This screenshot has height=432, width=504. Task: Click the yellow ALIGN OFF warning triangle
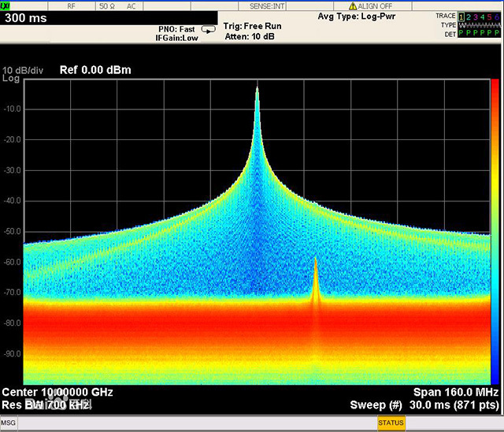tap(353, 6)
